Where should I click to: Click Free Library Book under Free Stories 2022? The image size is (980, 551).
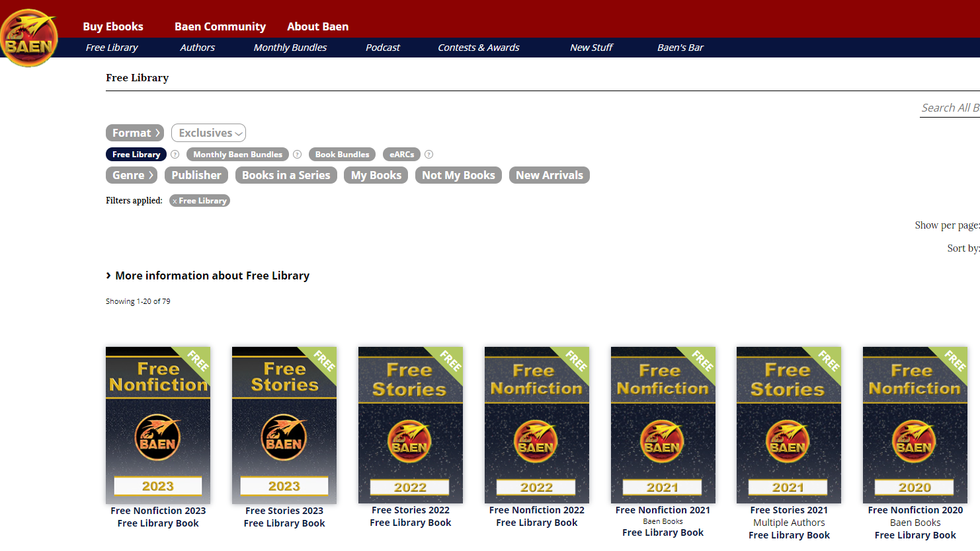click(411, 523)
